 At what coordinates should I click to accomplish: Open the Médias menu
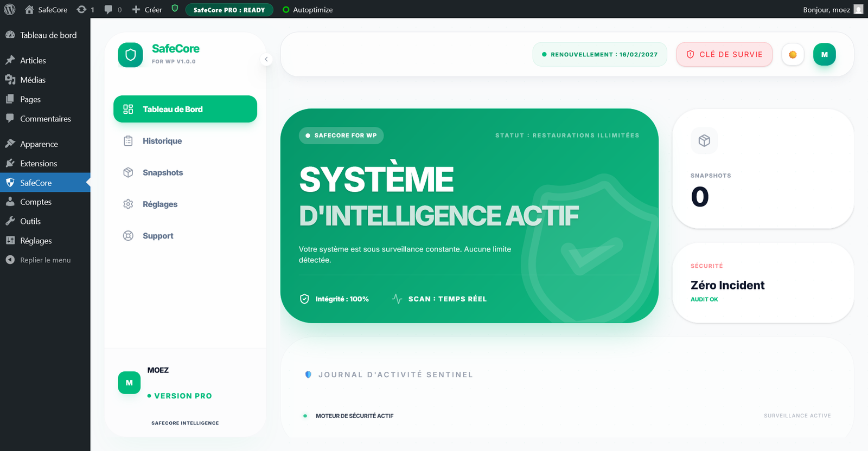(45, 80)
